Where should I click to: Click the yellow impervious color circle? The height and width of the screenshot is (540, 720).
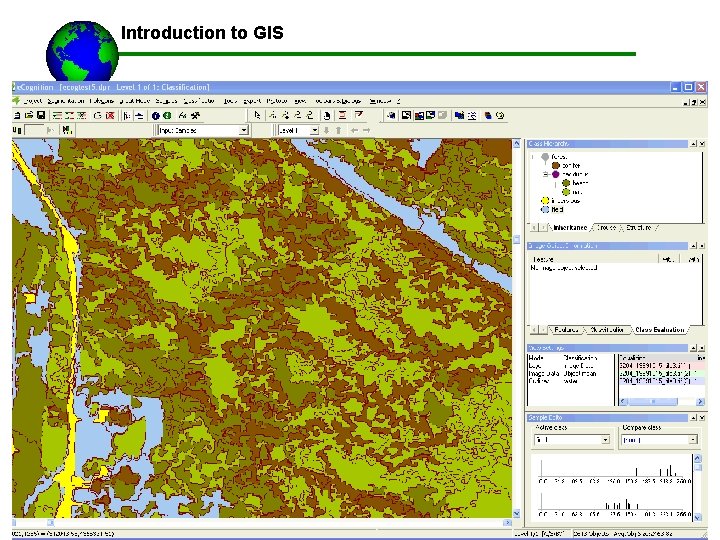tap(545, 201)
